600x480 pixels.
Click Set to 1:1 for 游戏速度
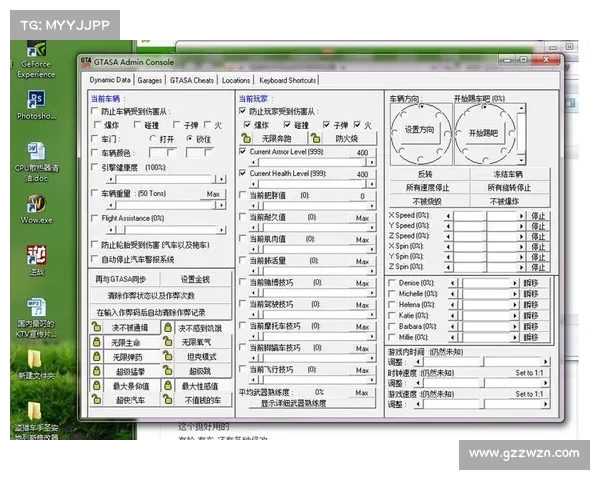[529, 394]
